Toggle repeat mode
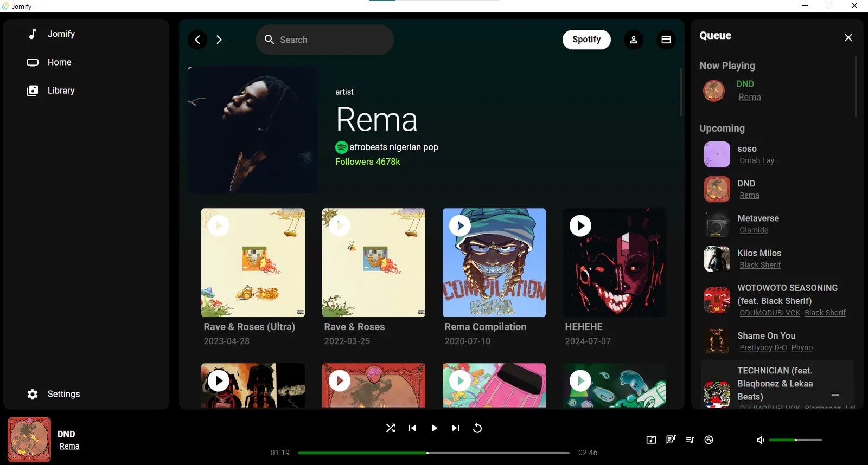This screenshot has width=868, height=465. (477, 428)
